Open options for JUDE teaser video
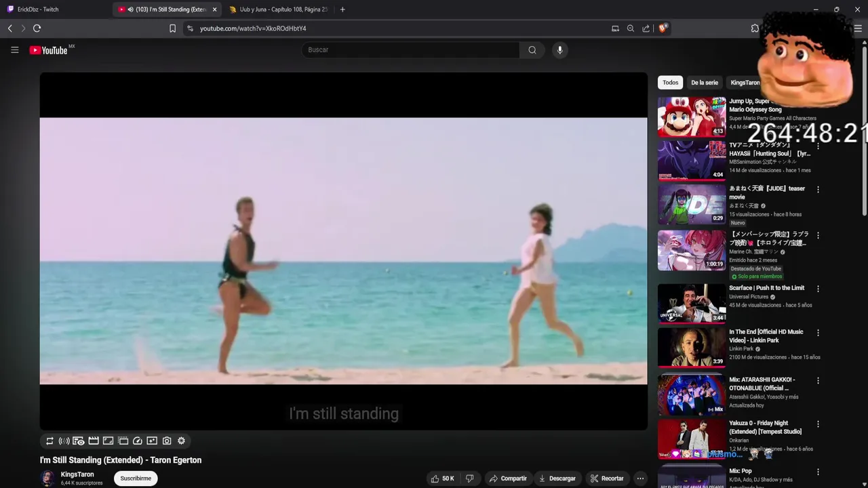This screenshot has width=868, height=488. tap(818, 190)
